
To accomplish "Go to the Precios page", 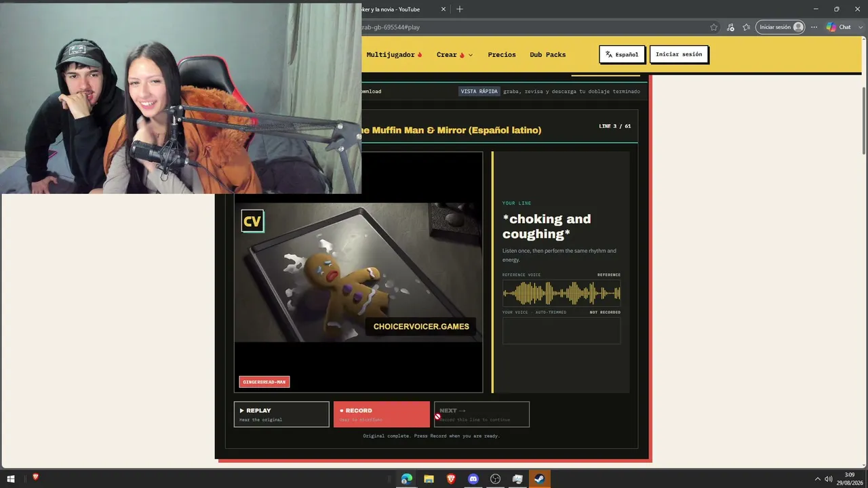I will pyautogui.click(x=502, y=55).
